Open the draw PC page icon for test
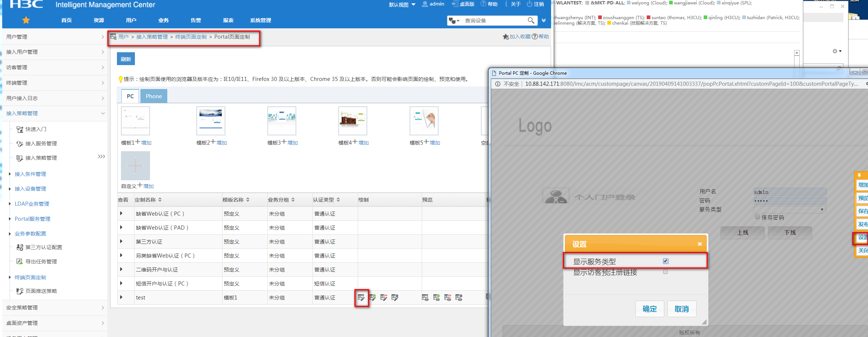868x337 pixels. coord(361,298)
